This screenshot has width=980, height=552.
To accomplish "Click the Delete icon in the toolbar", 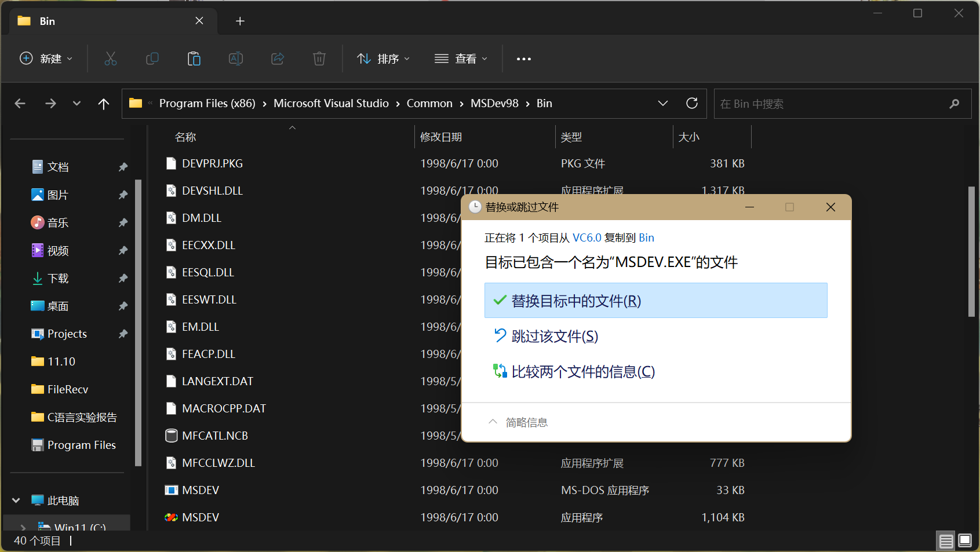I will coord(319,59).
